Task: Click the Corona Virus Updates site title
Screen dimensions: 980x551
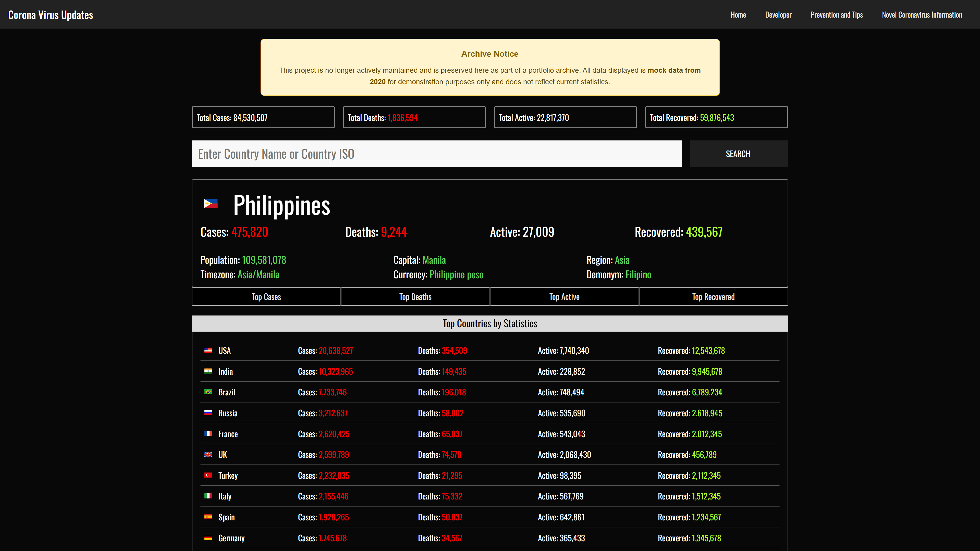Action: 51,15
